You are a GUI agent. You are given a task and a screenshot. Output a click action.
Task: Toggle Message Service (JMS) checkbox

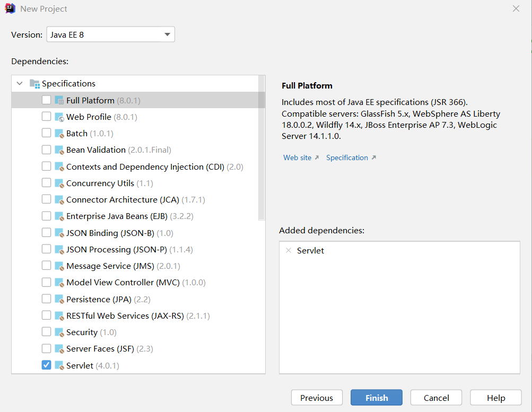47,266
